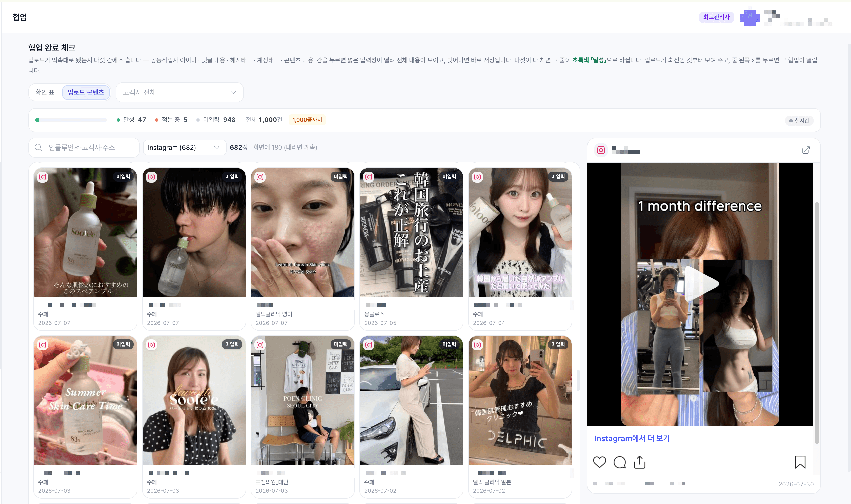Click the '미입력 948' status count
Image resolution: width=851 pixels, height=504 pixels.
coord(216,120)
